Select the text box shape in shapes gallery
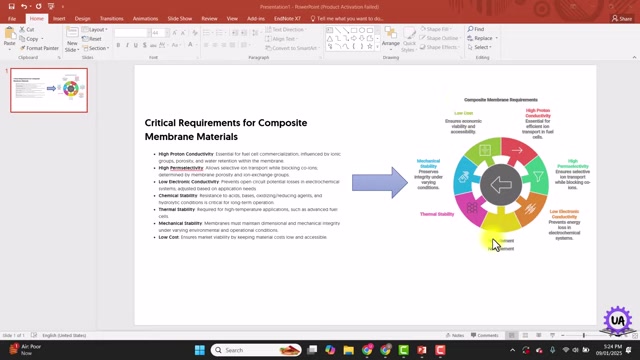The width and height of the screenshot is (640, 360). [x=330, y=30]
